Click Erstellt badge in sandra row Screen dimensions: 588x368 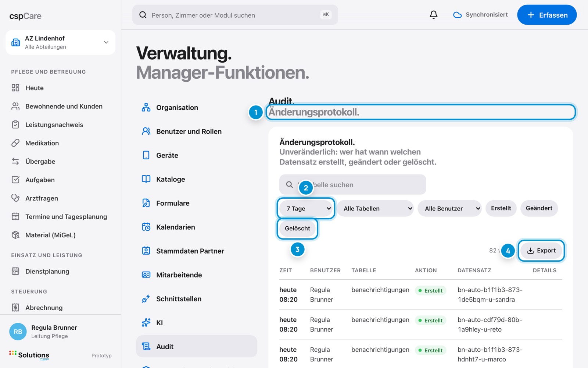430,290
